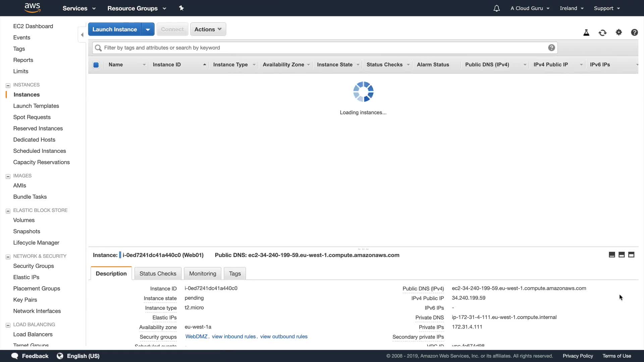Toggle the select all instances checkbox
This screenshot has height=362, width=644.
[x=96, y=65]
